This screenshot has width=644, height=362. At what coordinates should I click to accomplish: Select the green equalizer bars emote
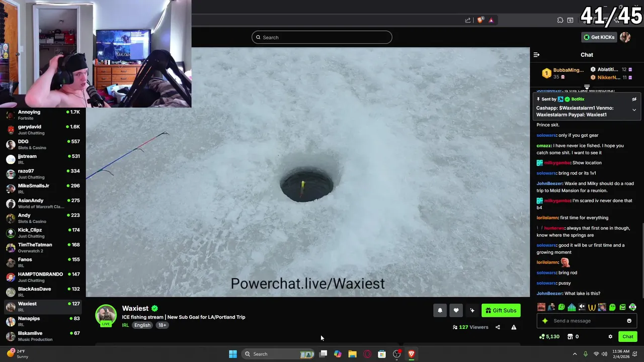pos(572,307)
